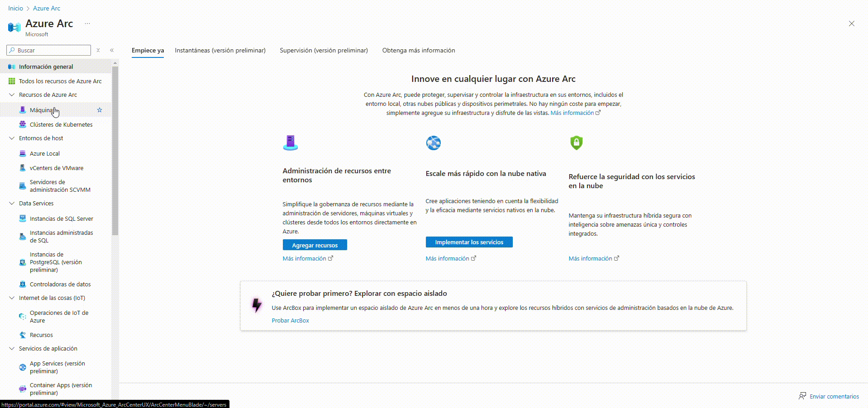The height and width of the screenshot is (408, 868).
Task: Click the Enviar comentarios feedback icon
Action: 802,396
